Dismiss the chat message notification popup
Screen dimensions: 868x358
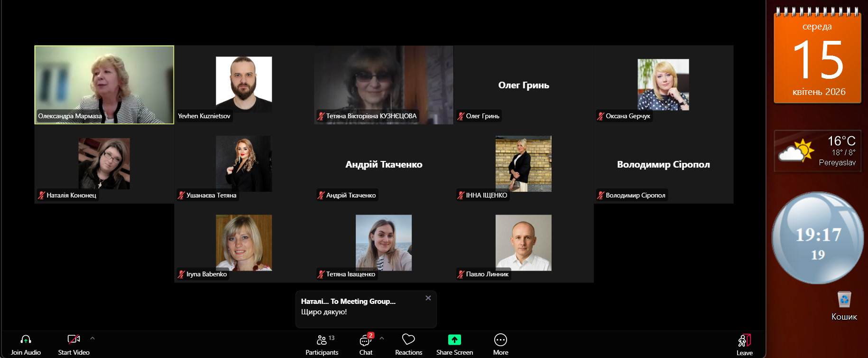tap(428, 298)
